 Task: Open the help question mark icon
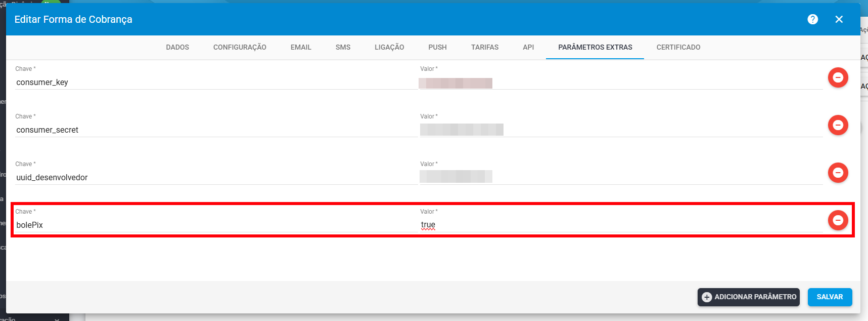(x=813, y=19)
